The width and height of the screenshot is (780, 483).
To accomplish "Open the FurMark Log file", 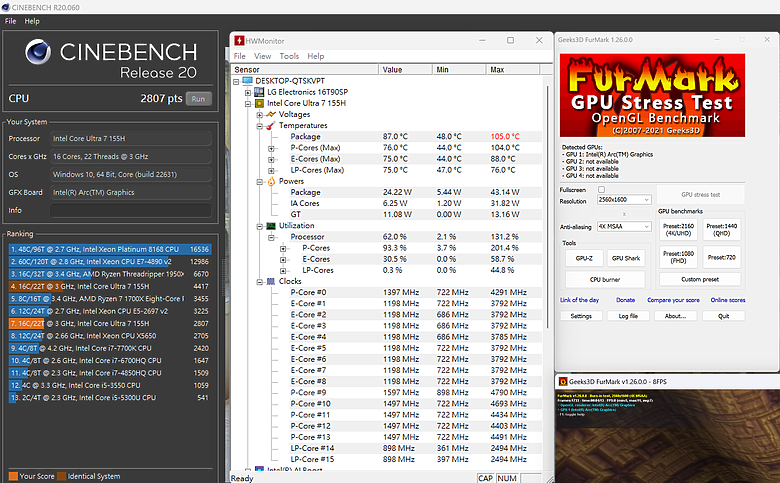I will [628, 316].
